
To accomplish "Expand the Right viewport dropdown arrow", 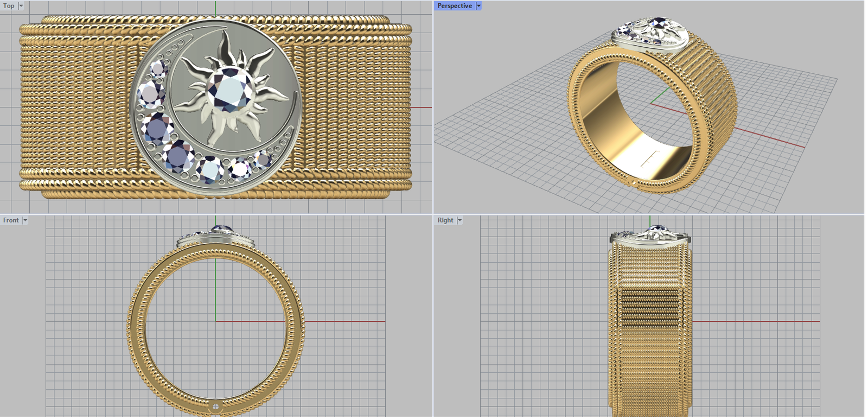I will [x=459, y=220].
